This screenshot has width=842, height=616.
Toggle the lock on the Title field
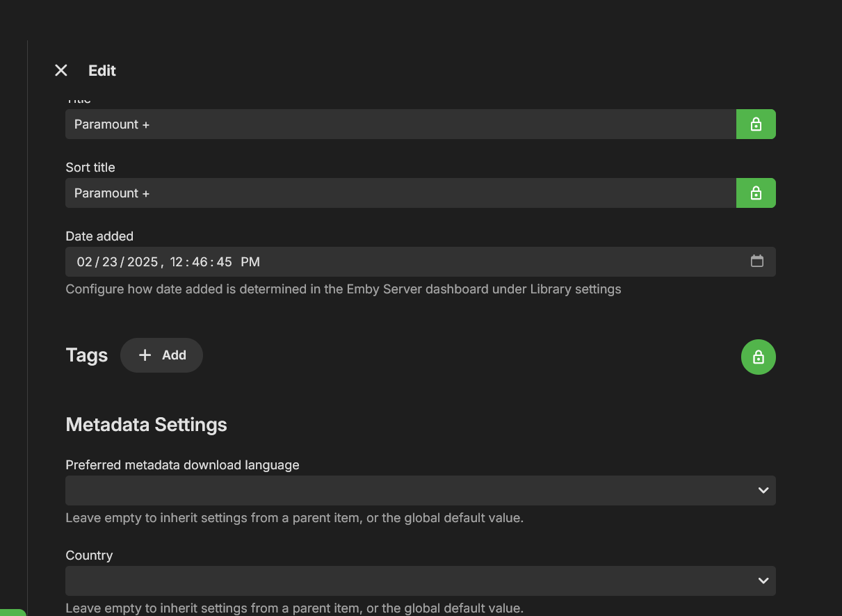pyautogui.click(x=756, y=124)
